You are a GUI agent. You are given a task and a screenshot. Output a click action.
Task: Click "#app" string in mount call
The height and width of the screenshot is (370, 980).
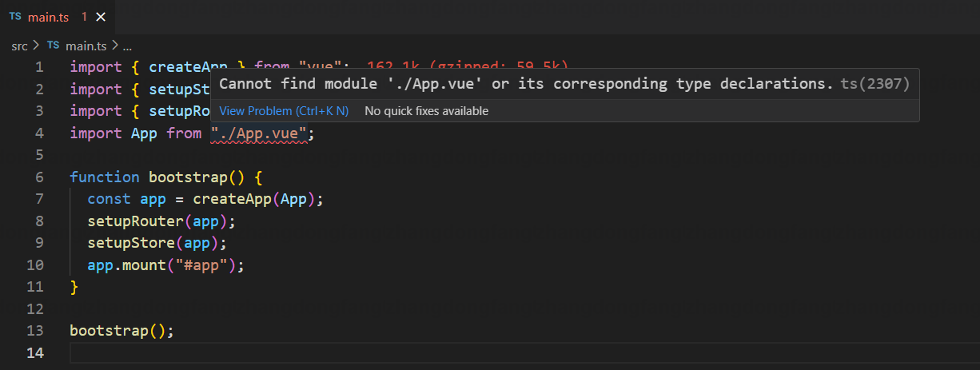(201, 265)
